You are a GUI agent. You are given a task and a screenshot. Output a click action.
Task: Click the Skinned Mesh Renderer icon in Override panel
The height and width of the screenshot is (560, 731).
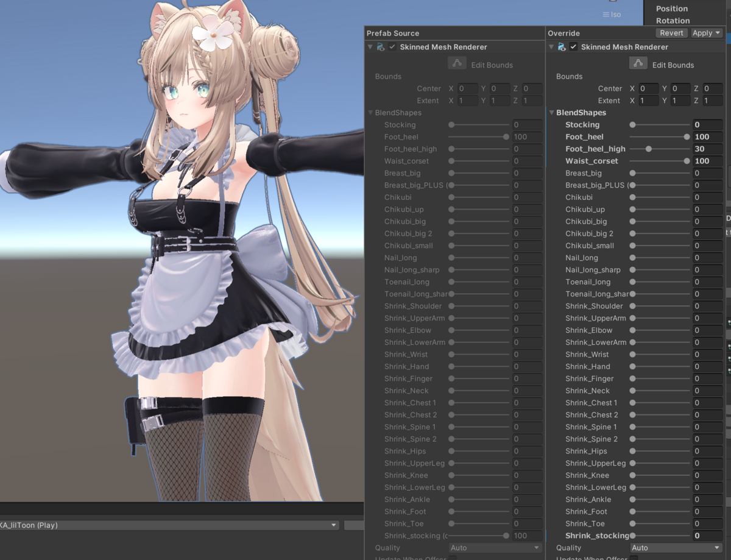pos(562,47)
